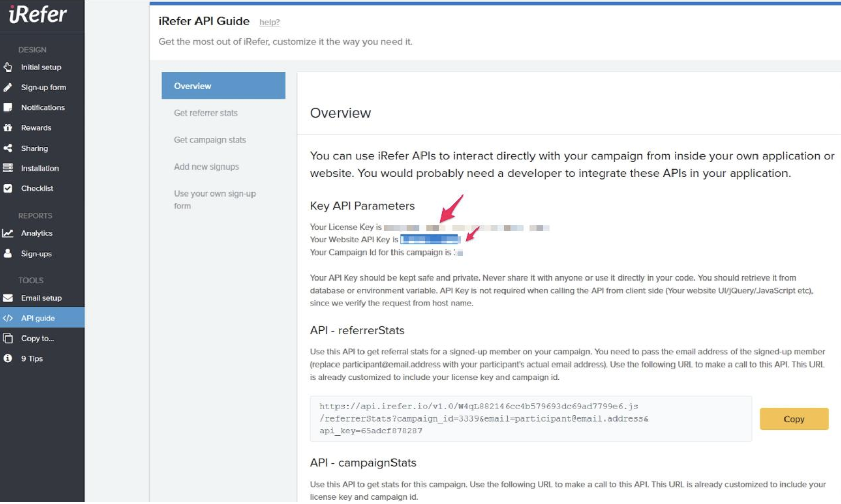Click the highlighted Website API Key value
Image resolution: width=841 pixels, height=504 pixels.
pyautogui.click(x=430, y=240)
